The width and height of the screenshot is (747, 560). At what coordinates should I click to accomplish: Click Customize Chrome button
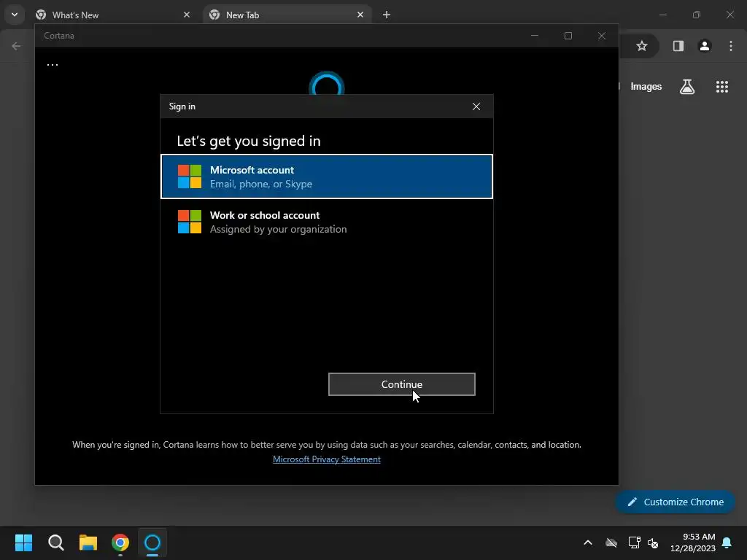point(675,502)
